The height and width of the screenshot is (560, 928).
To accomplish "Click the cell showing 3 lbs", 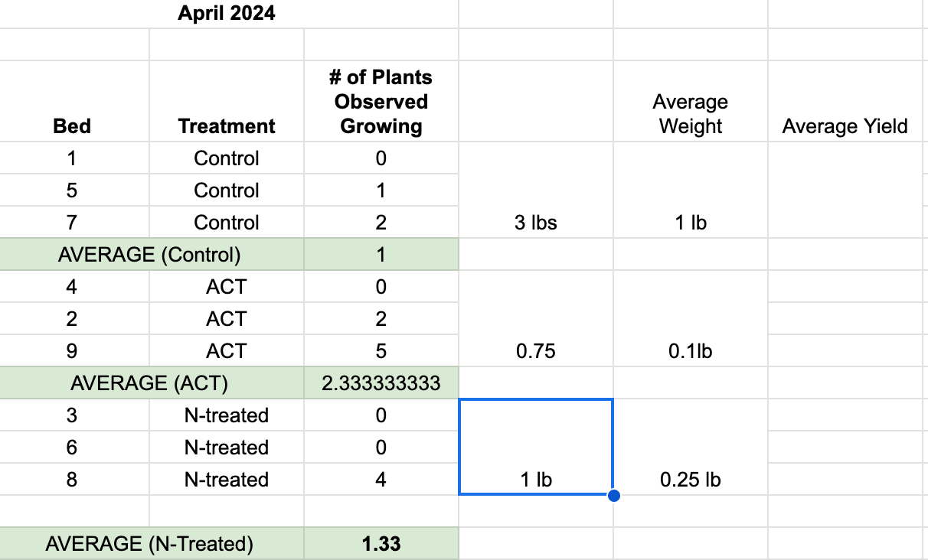I will [535, 223].
